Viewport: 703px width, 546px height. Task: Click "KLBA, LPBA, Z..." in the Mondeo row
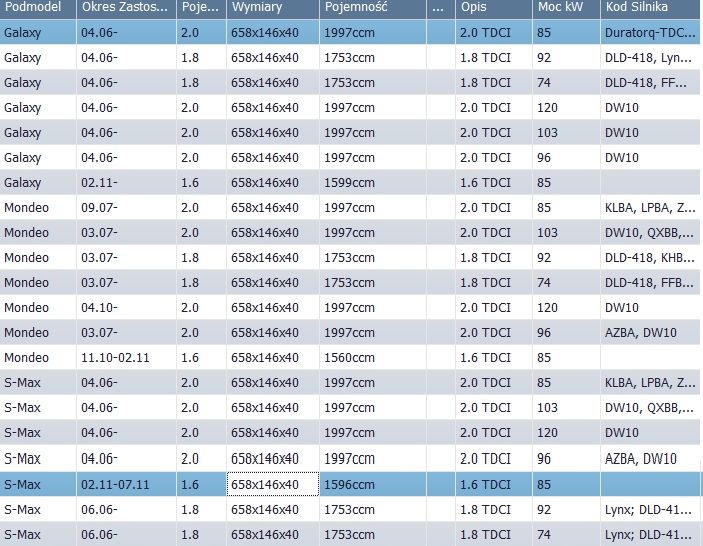coord(650,208)
